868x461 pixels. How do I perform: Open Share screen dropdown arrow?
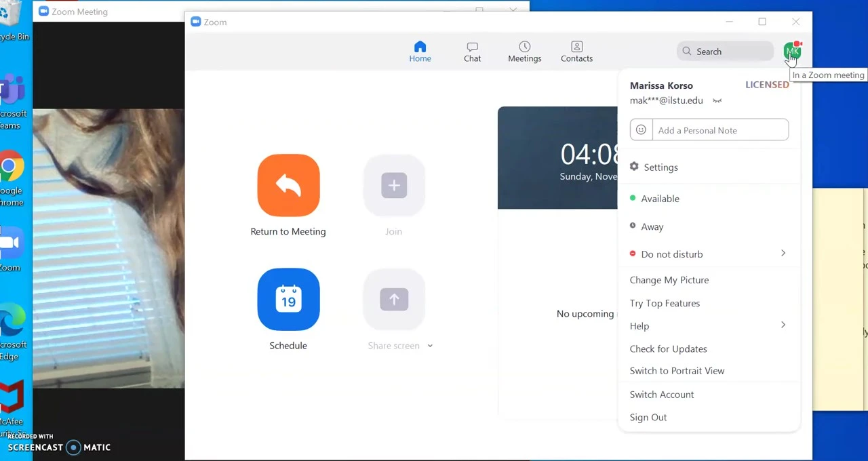[430, 346]
